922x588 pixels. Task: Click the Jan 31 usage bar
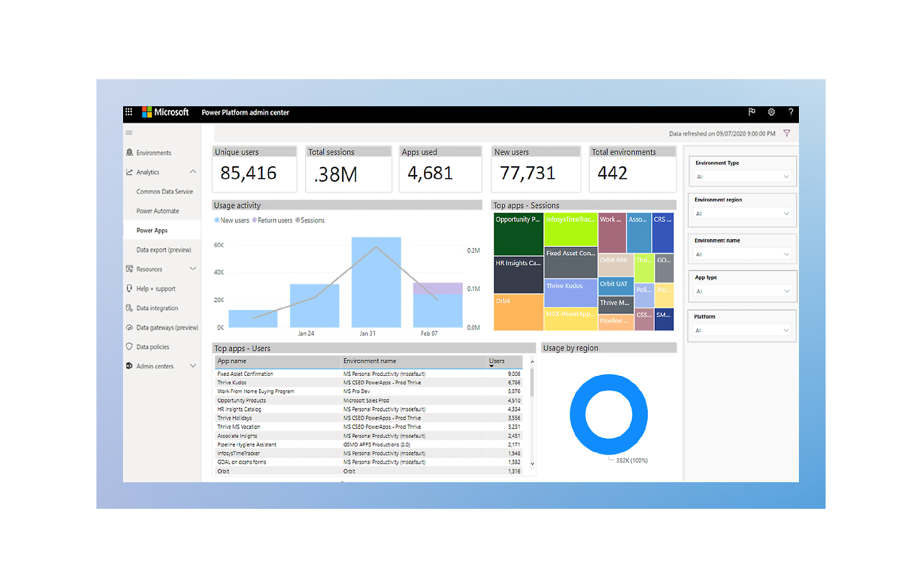(x=376, y=282)
